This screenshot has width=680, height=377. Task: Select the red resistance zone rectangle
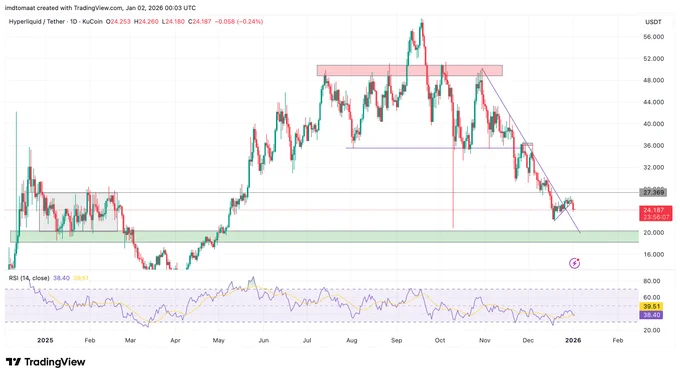(409, 71)
